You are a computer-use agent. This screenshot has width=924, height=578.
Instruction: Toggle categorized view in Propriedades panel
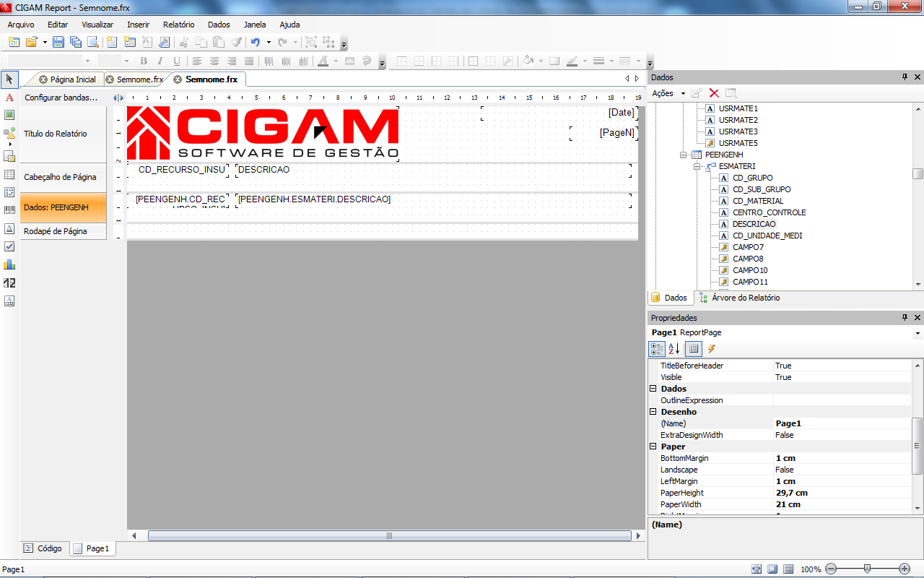click(x=657, y=349)
